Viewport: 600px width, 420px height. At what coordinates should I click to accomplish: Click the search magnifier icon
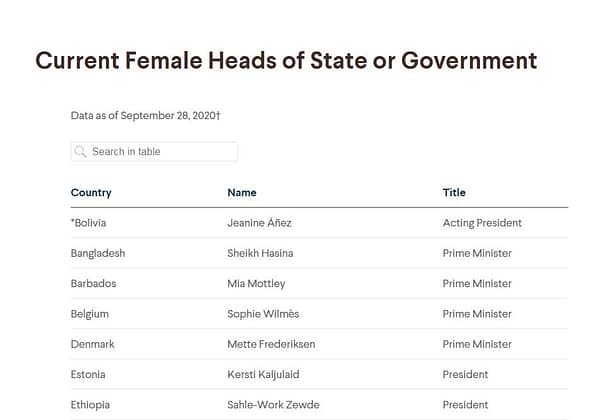click(x=81, y=152)
